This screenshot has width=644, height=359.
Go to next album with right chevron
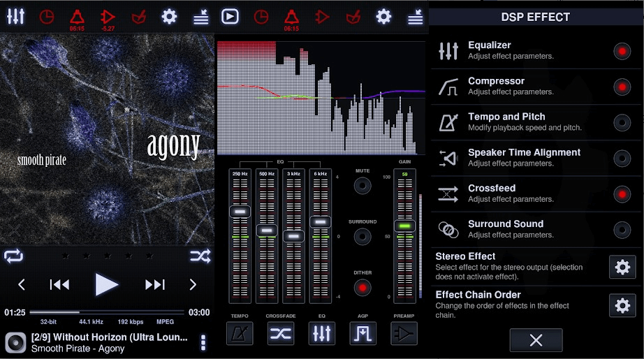click(x=193, y=284)
